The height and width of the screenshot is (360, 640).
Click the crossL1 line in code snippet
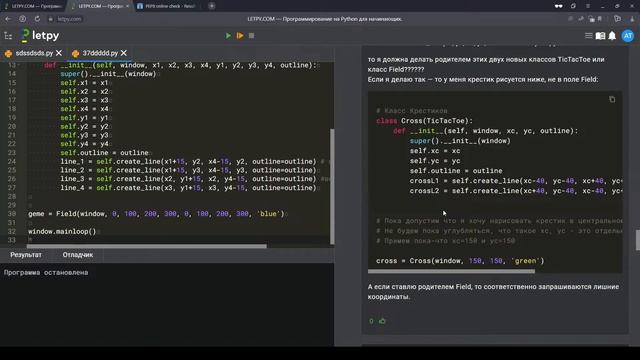[516, 181]
